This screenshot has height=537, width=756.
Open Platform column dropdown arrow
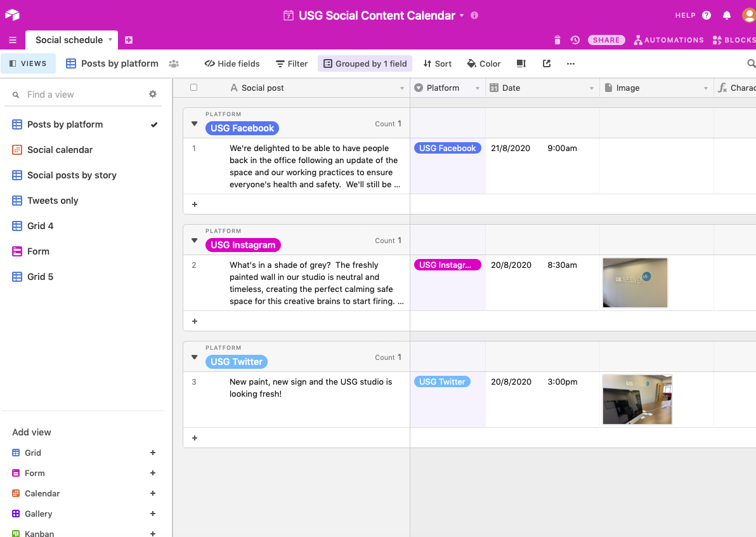(x=478, y=88)
